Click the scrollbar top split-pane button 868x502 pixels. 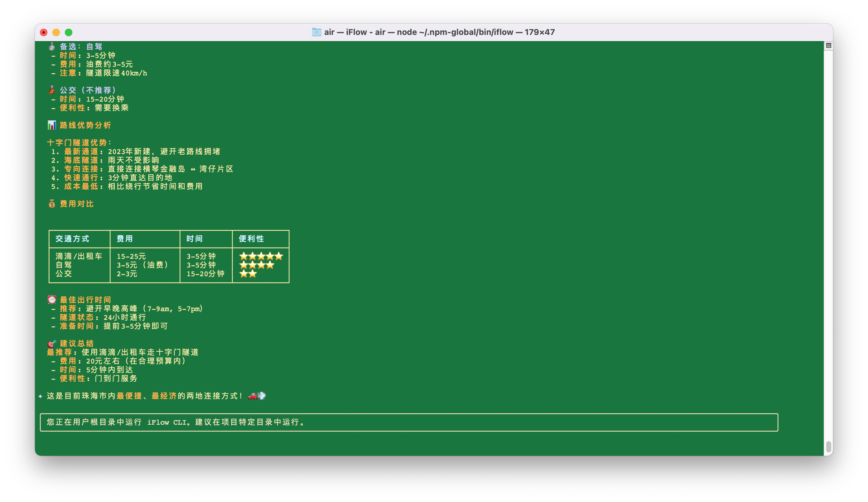tap(828, 46)
